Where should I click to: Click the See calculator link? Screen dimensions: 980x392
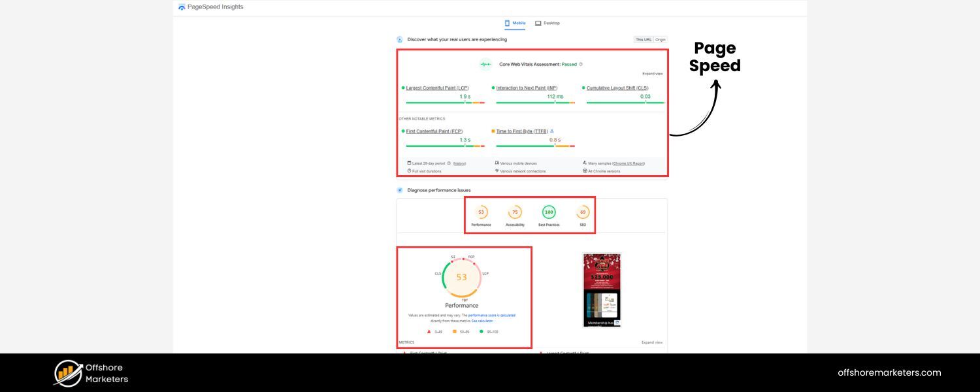(x=482, y=321)
